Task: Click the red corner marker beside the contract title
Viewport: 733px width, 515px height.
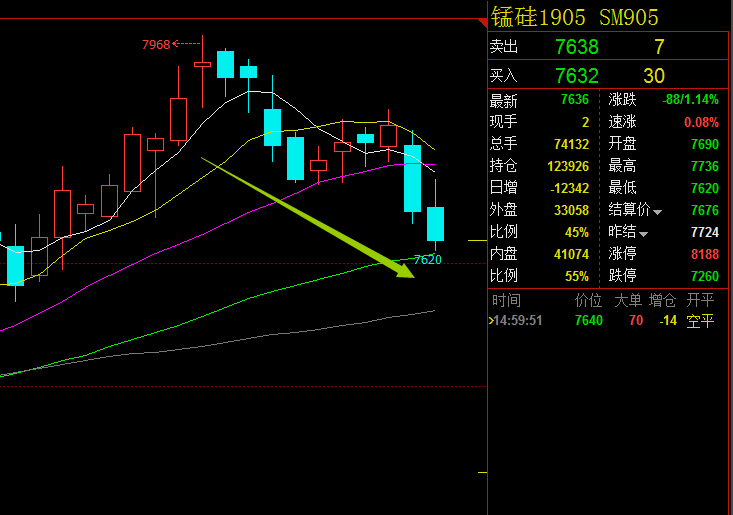Action: [483, 23]
